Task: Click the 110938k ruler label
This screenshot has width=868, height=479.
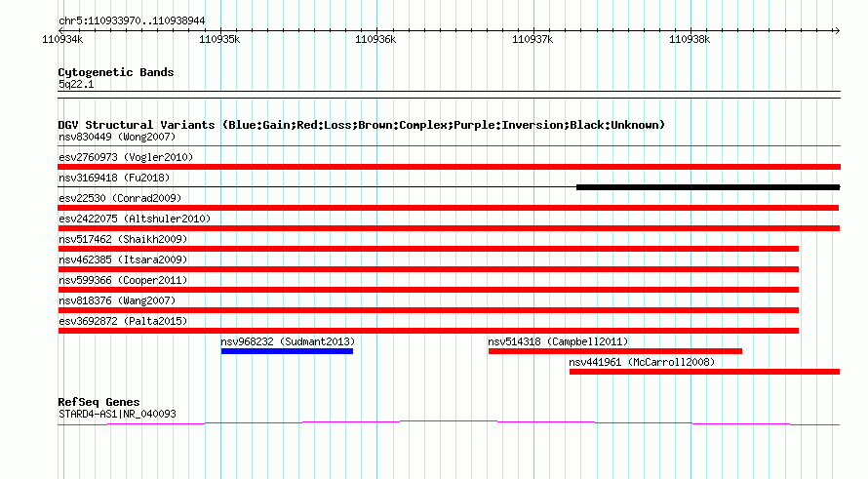Action: coord(690,39)
